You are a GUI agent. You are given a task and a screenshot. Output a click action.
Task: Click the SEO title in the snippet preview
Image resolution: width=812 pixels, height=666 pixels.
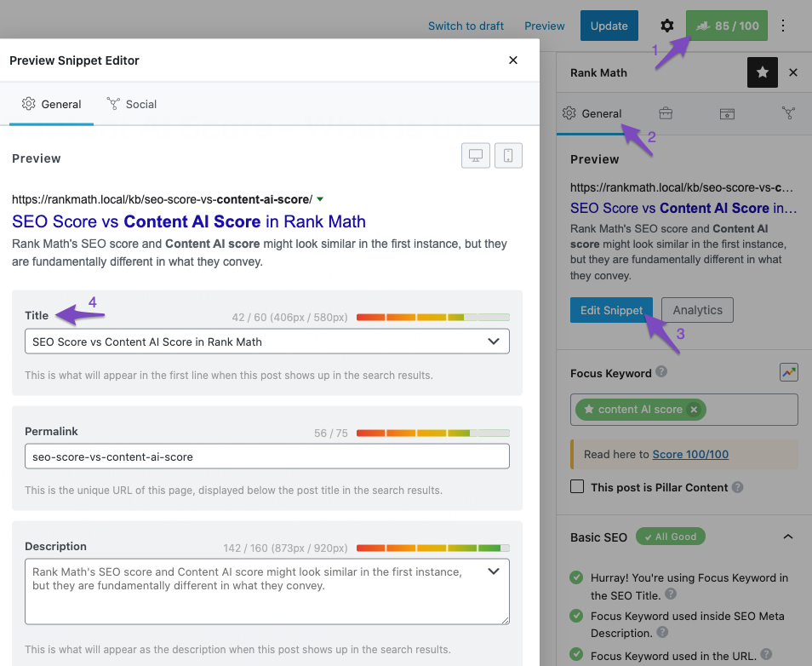click(188, 221)
